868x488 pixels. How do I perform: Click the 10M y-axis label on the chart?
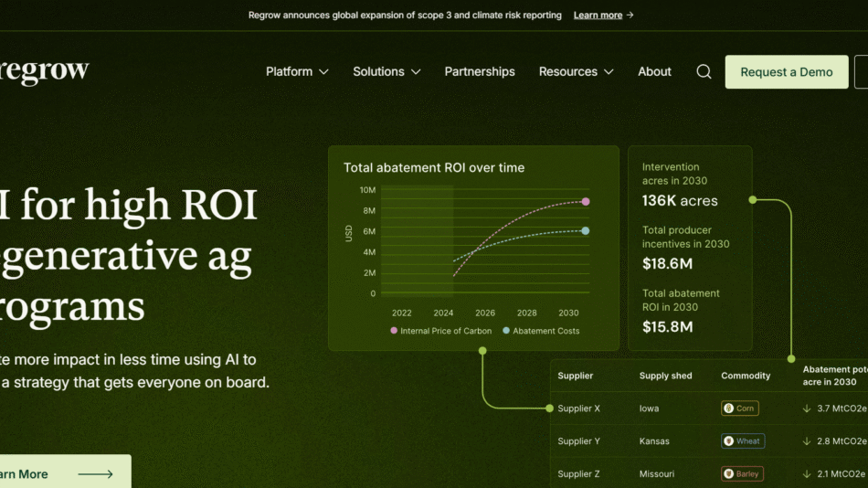[367, 190]
